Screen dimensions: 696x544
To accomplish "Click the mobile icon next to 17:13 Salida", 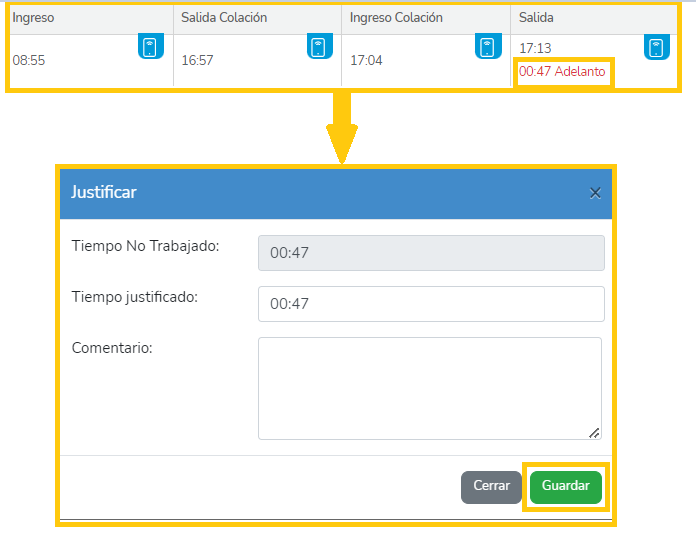I will 656,47.
